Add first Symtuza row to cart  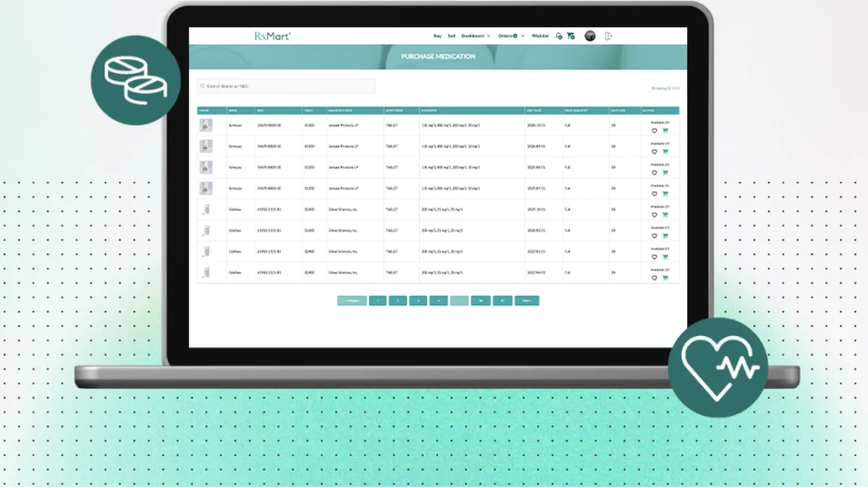[x=665, y=131]
